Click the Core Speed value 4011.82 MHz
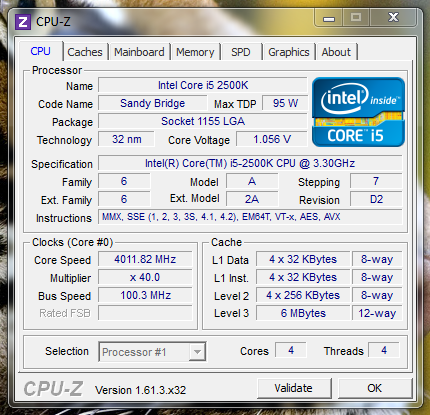Viewport: 430px width, 415px height. [145, 259]
